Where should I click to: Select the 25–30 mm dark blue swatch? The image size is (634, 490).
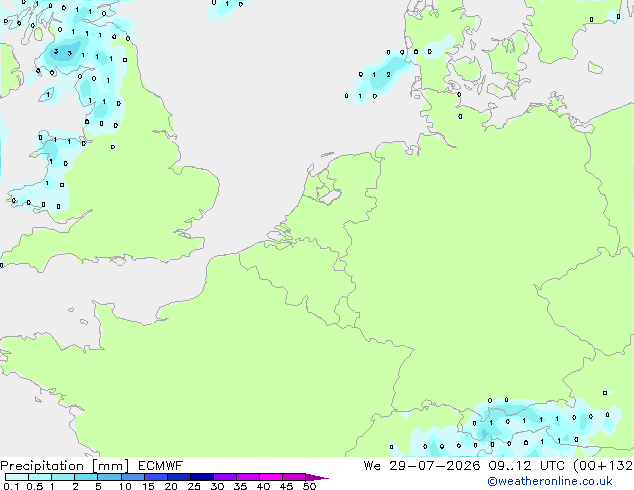[202, 477]
